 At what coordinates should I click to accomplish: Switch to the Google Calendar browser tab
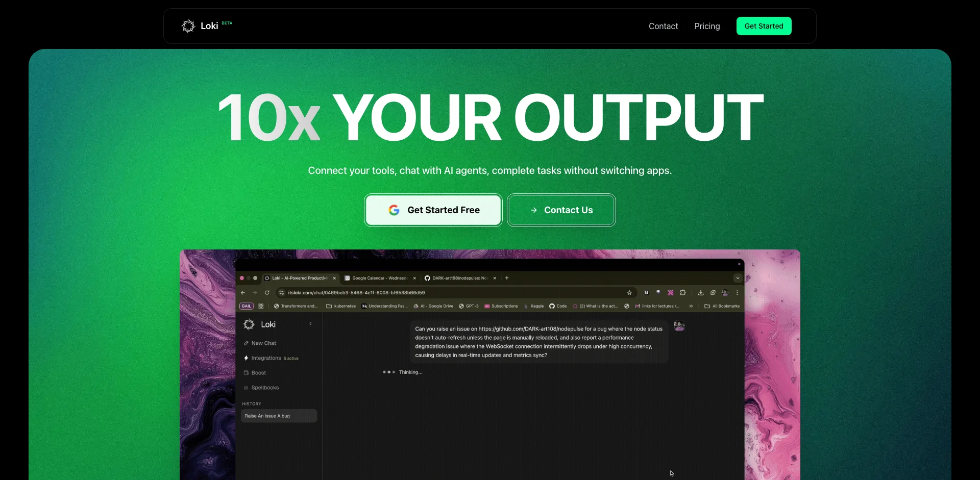coord(379,279)
